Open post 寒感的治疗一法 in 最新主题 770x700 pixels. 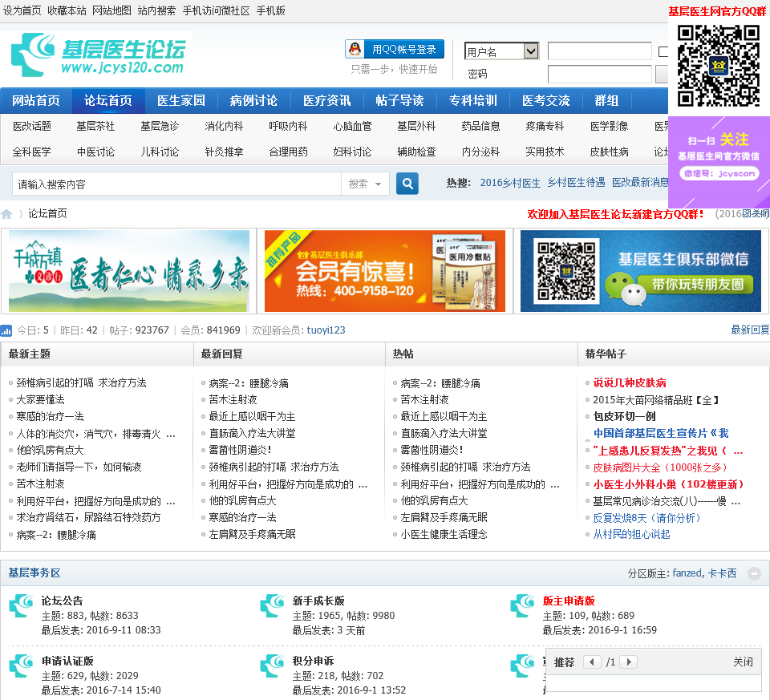tap(50, 416)
